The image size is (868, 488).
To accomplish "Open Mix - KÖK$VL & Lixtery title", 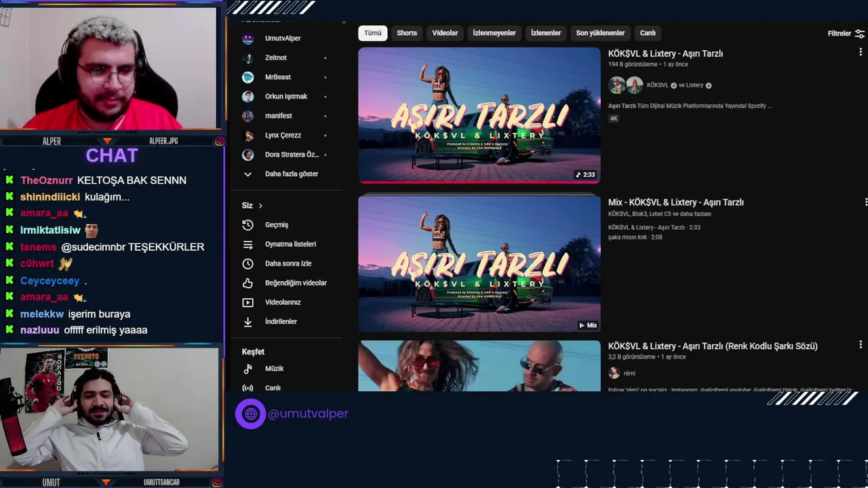I will tap(676, 202).
